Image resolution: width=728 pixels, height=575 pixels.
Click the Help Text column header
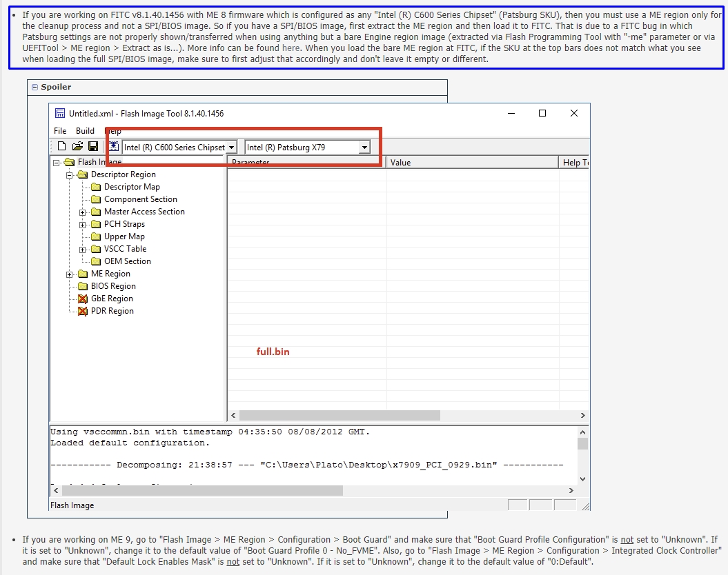(x=574, y=162)
